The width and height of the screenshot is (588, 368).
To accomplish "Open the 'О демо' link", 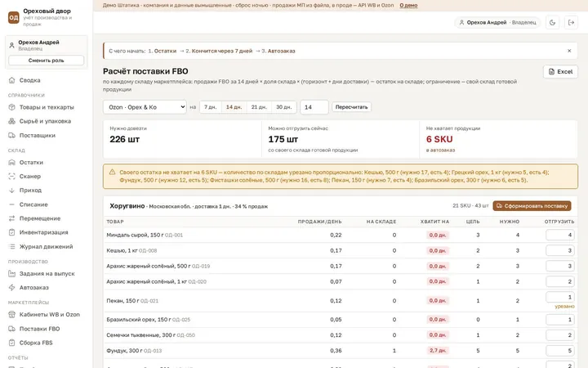I will [408, 5].
